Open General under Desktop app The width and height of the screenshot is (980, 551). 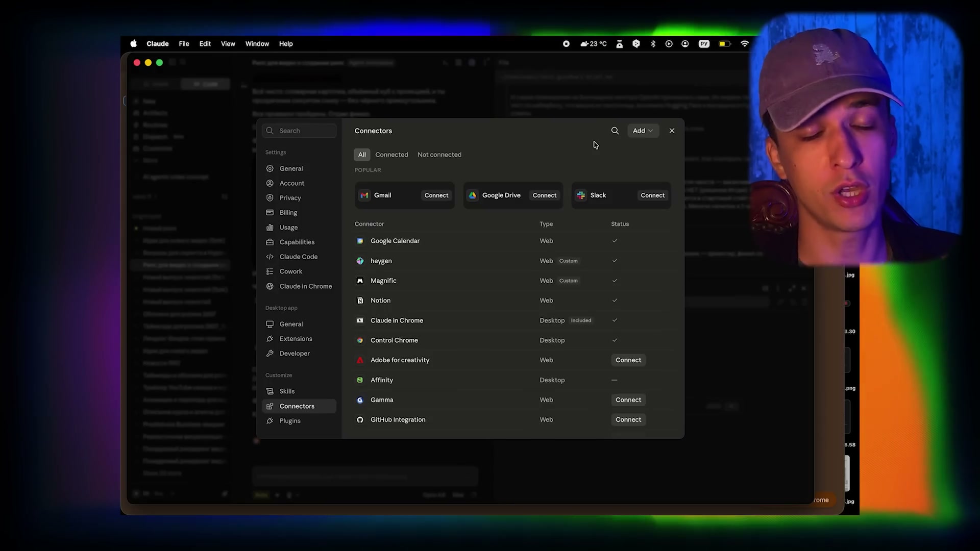pyautogui.click(x=299, y=324)
